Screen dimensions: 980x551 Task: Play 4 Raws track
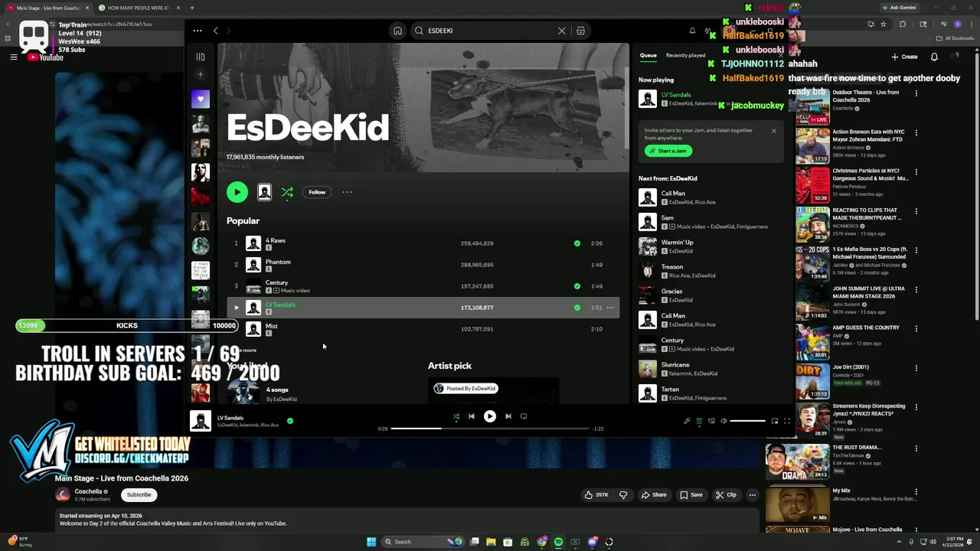[x=423, y=243]
